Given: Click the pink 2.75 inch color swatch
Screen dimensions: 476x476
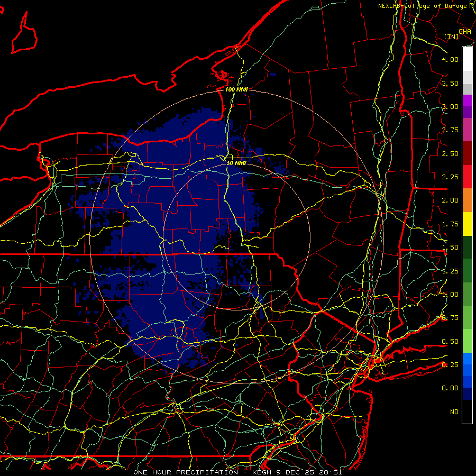Looking at the screenshot, I should tap(467, 130).
